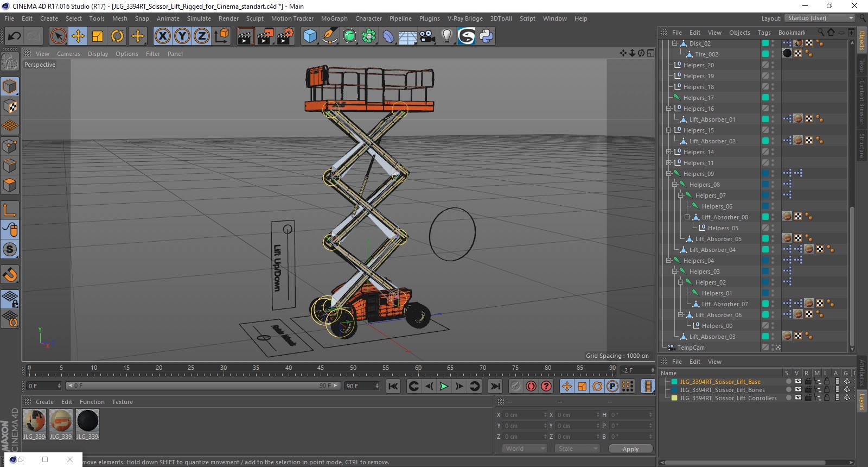Open the Python script icon
This screenshot has height=467, width=868.
point(486,36)
